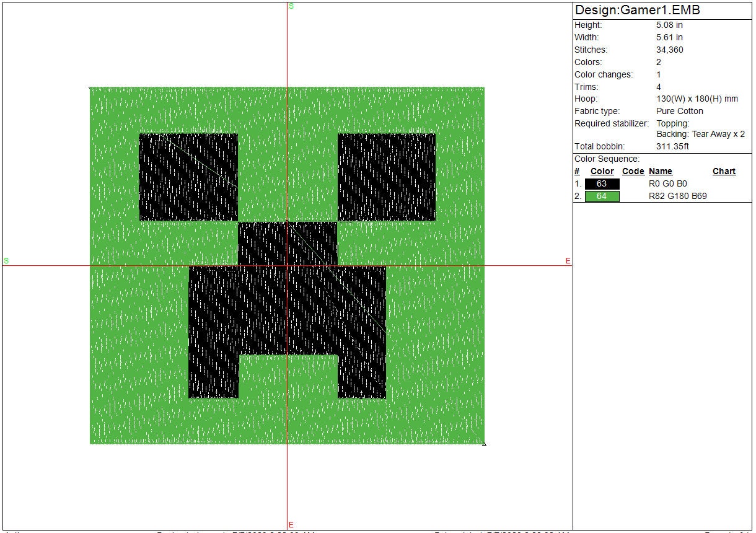
Task: Click the underlined Color column header
Action: [602, 172]
